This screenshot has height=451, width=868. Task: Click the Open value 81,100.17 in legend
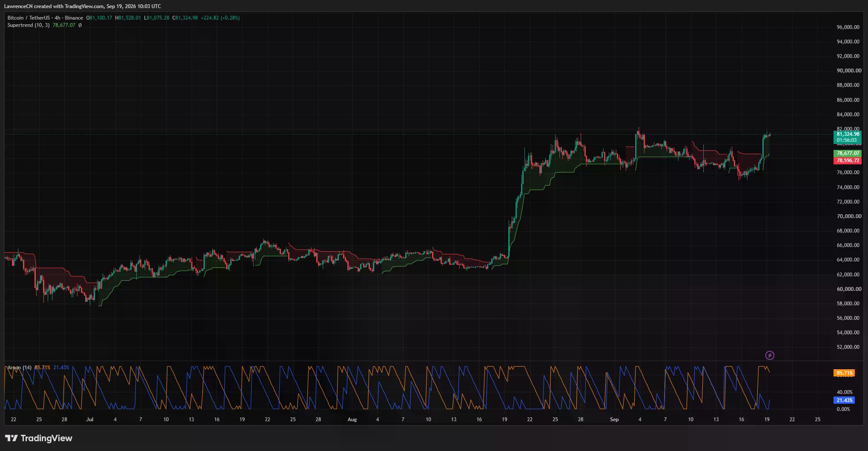click(101, 18)
